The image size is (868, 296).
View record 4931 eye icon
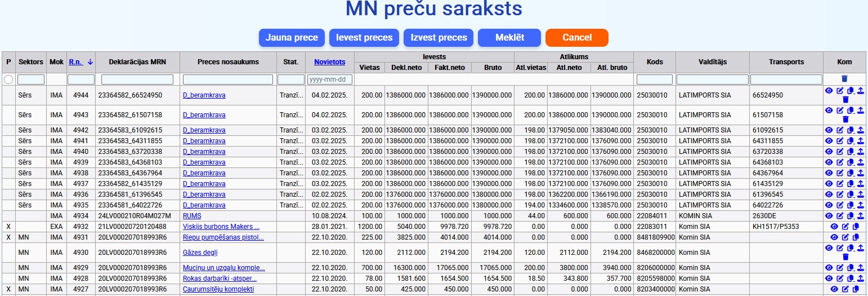click(x=834, y=237)
